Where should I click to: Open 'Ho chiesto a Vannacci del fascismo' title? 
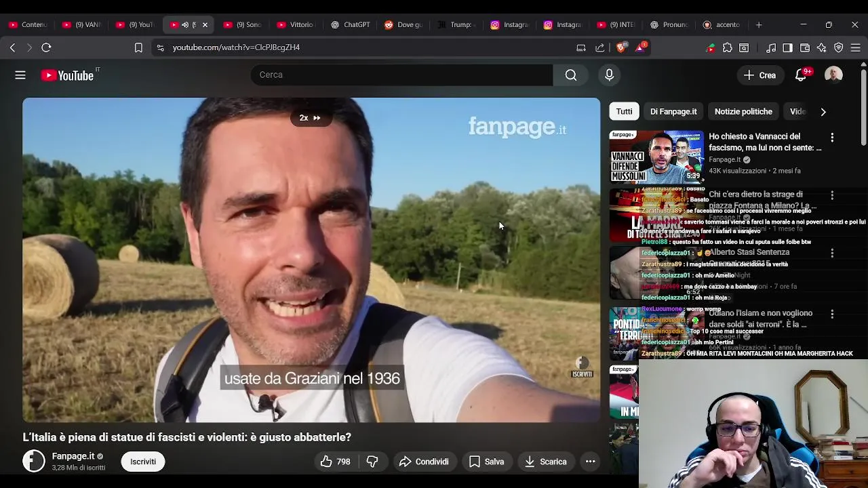765,142
